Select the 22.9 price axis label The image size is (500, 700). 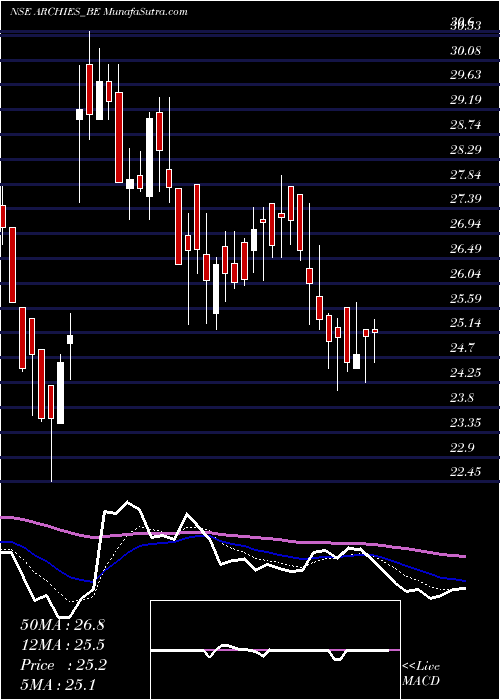pyautogui.click(x=462, y=447)
